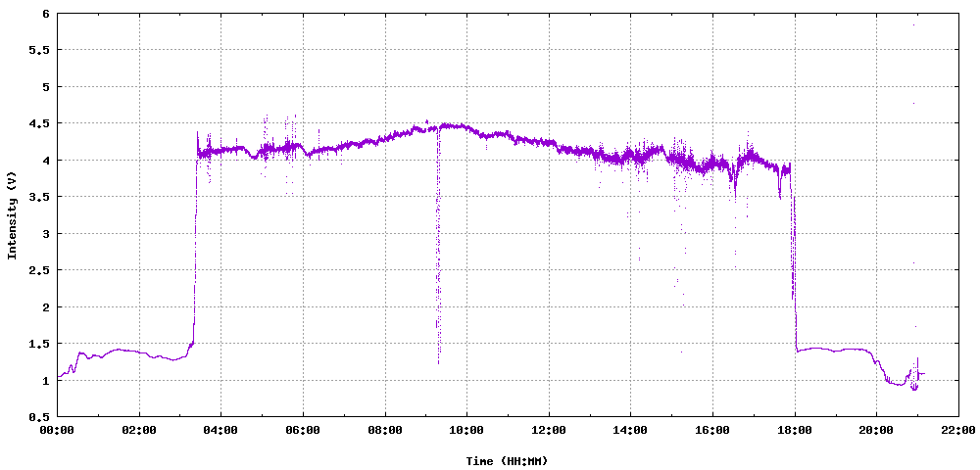Click the y-axis value 1.5
The height and width of the screenshot is (470, 980).
(x=40, y=344)
